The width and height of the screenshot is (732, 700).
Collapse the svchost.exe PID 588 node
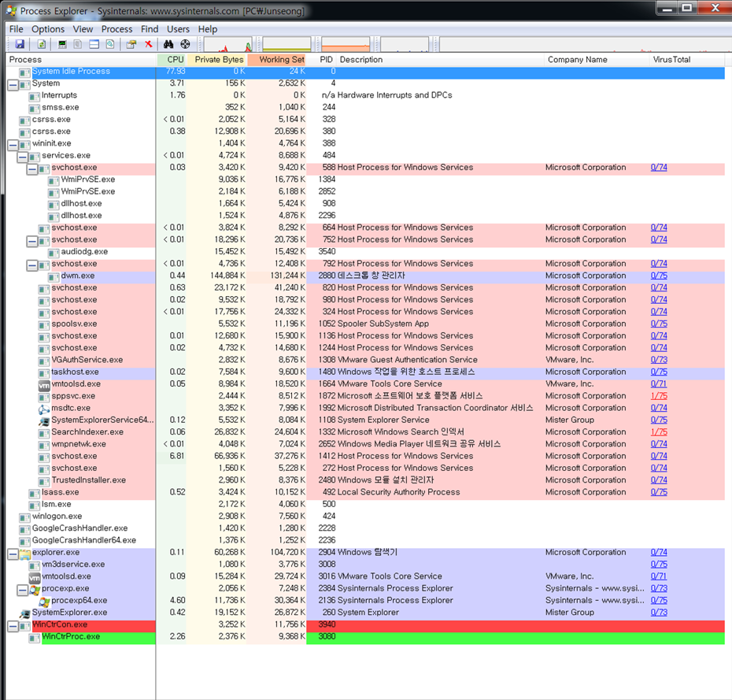32,169
